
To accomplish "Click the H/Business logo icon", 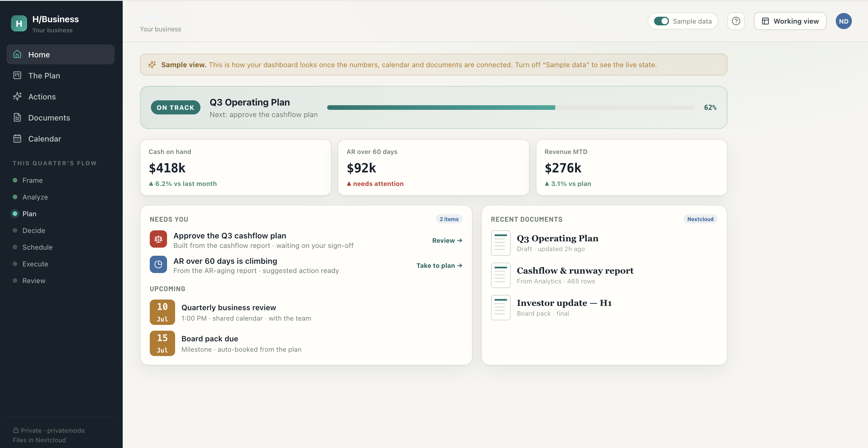I will coord(19,23).
